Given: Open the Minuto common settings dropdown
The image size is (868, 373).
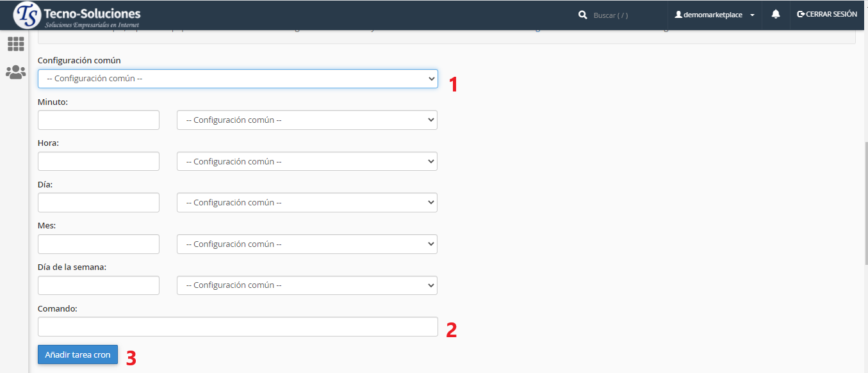Looking at the screenshot, I should [x=307, y=120].
